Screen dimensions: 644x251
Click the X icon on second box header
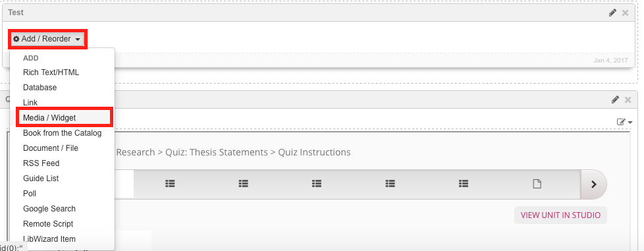pyautogui.click(x=628, y=99)
